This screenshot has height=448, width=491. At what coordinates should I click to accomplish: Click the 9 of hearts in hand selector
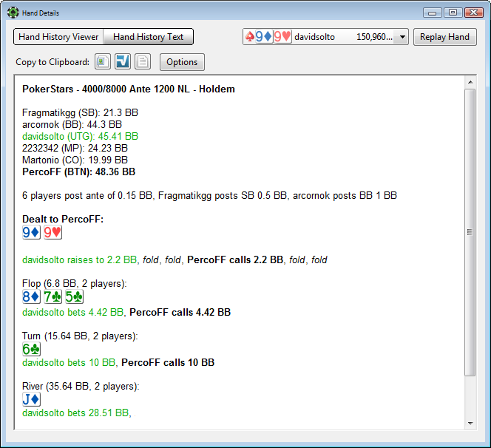[282, 37]
